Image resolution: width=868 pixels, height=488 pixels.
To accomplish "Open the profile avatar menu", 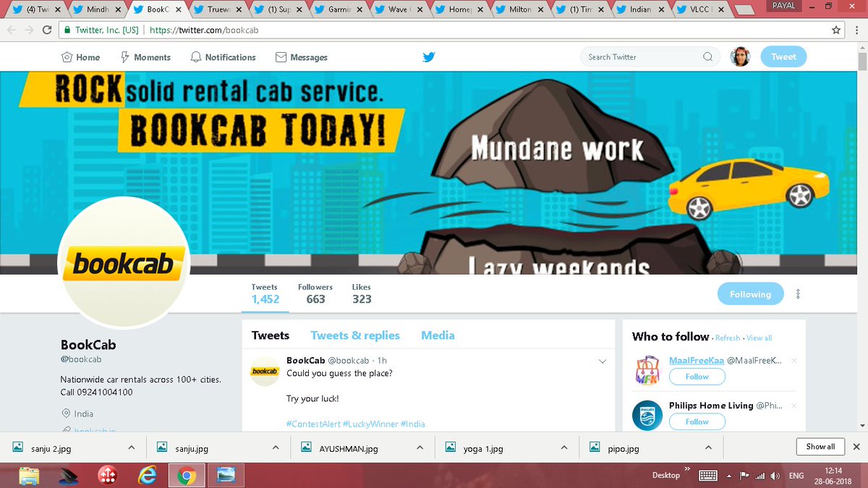I will (x=740, y=57).
